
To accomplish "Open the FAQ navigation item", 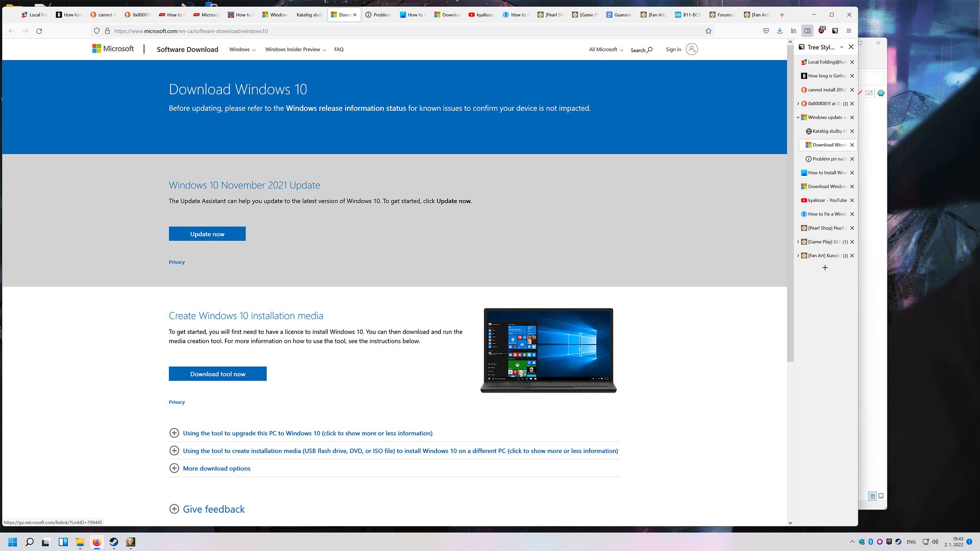I will point(339,49).
